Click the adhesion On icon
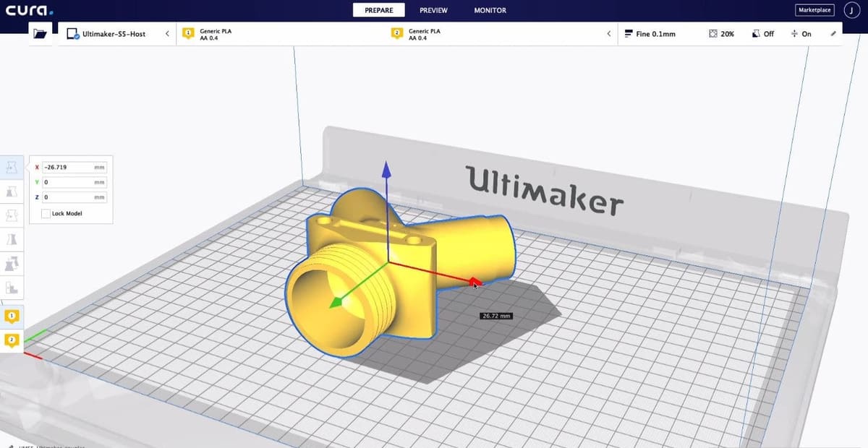This screenshot has height=448, width=868. 795,34
